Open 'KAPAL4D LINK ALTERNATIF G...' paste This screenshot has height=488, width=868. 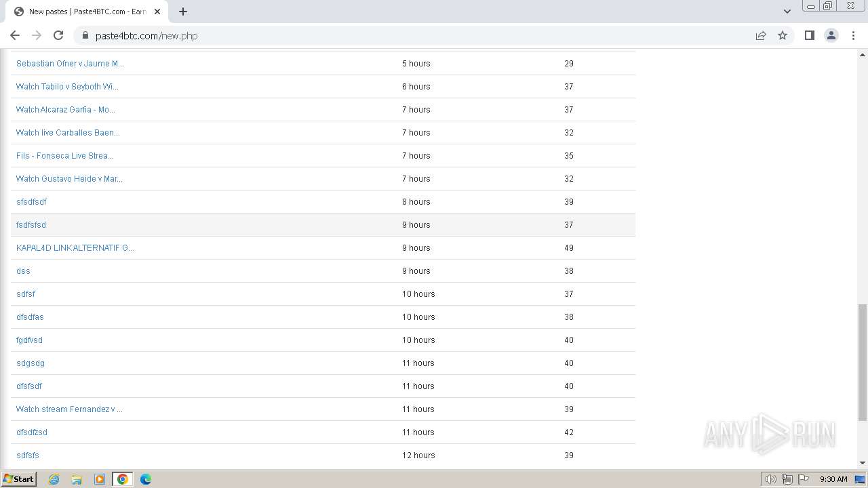[75, 248]
